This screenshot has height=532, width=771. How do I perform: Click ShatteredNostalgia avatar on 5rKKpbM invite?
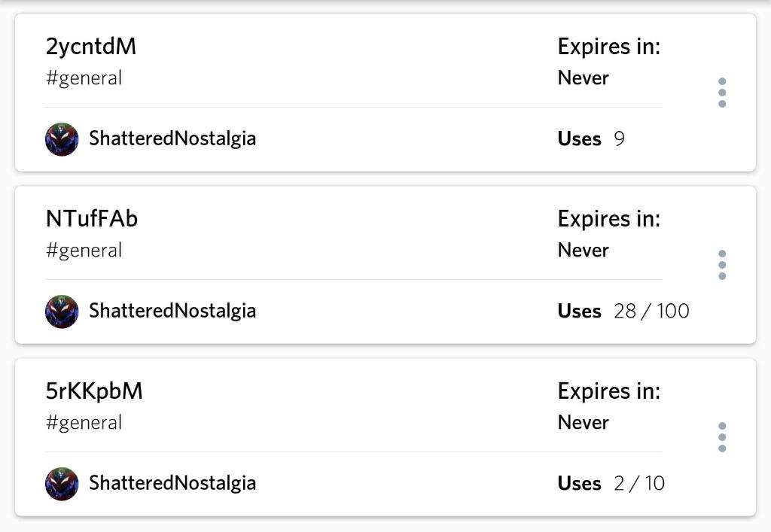(62, 484)
